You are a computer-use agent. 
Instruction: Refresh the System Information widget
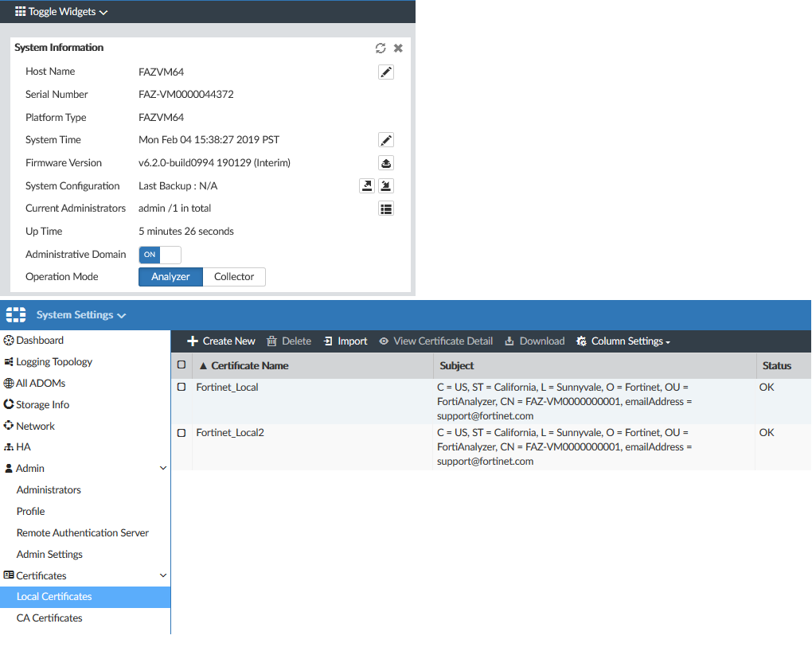[381, 48]
